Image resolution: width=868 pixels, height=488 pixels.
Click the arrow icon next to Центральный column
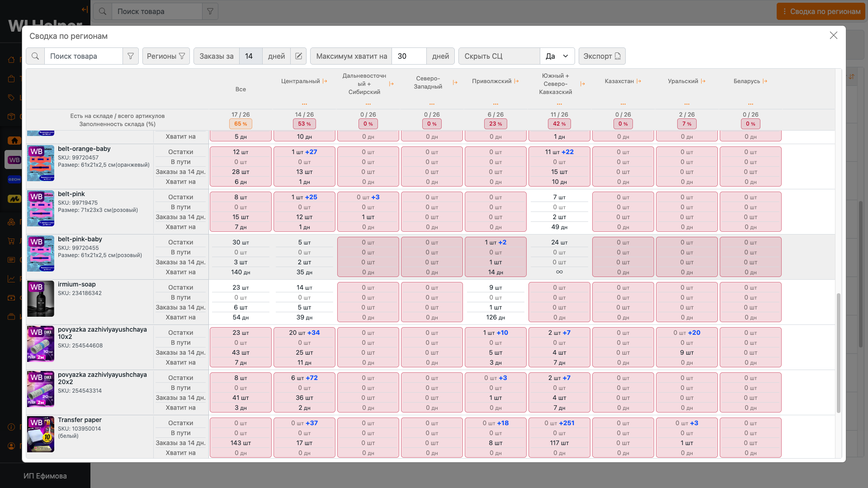pos(325,81)
